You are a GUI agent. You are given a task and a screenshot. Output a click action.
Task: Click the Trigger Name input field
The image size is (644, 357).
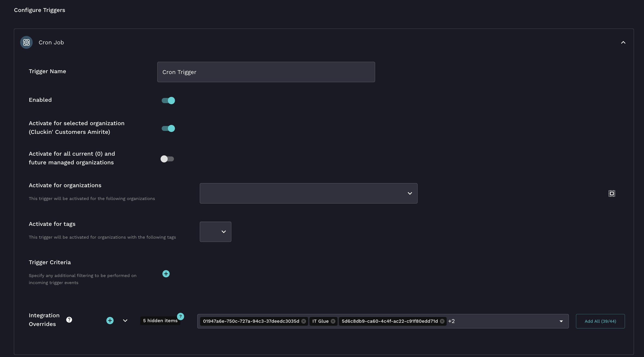tap(266, 72)
